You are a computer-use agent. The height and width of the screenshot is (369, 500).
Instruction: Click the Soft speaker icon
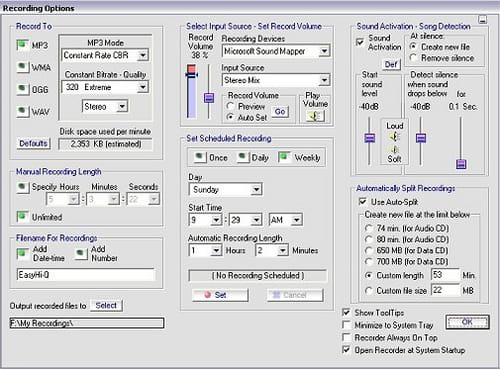tap(394, 149)
